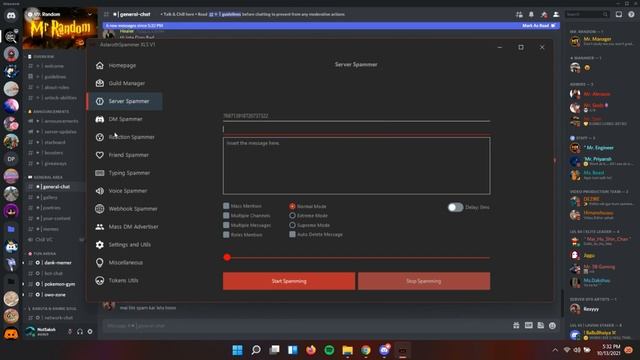Open the Settings and Utils gear icon
The height and width of the screenshot is (360, 640).
pyautogui.click(x=100, y=244)
